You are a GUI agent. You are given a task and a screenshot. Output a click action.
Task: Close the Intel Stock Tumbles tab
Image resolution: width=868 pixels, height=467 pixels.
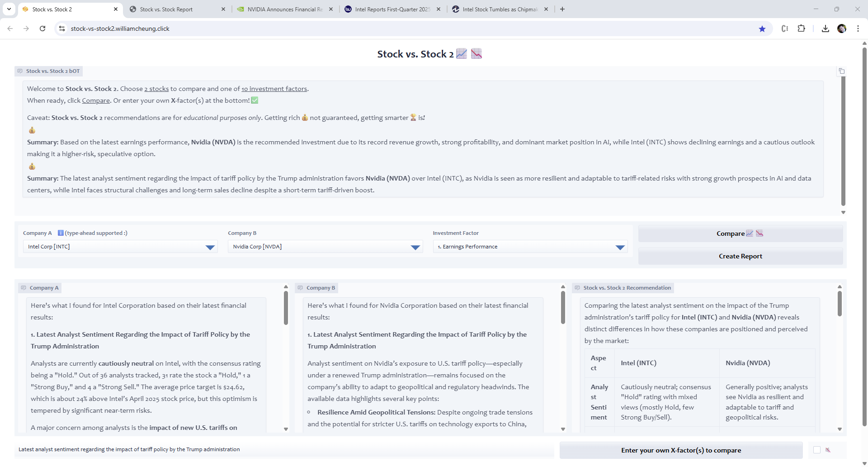click(546, 9)
